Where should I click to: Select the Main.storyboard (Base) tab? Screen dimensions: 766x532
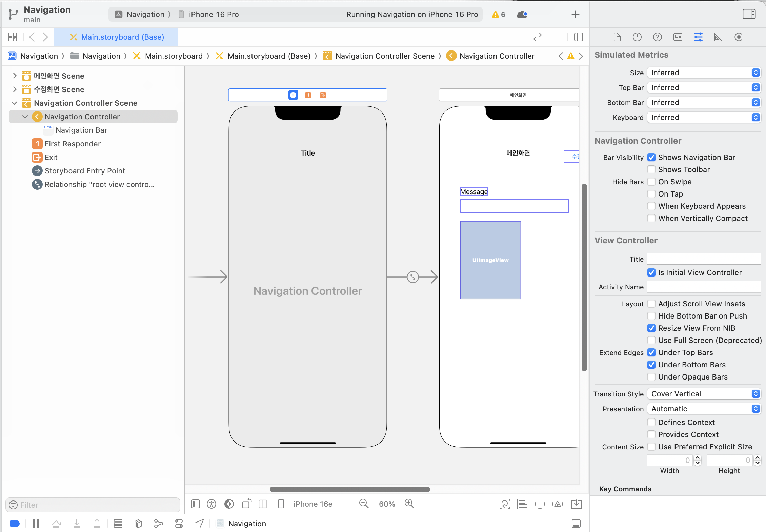coord(117,37)
